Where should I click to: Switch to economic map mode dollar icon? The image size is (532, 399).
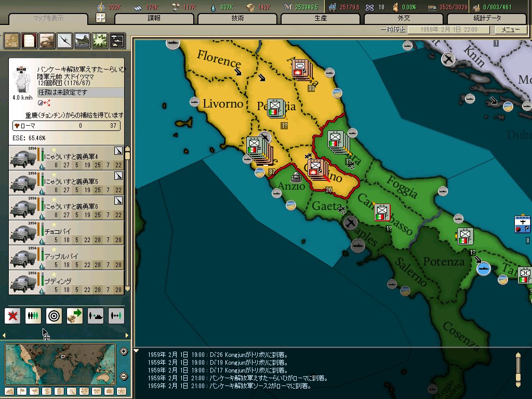click(47, 391)
